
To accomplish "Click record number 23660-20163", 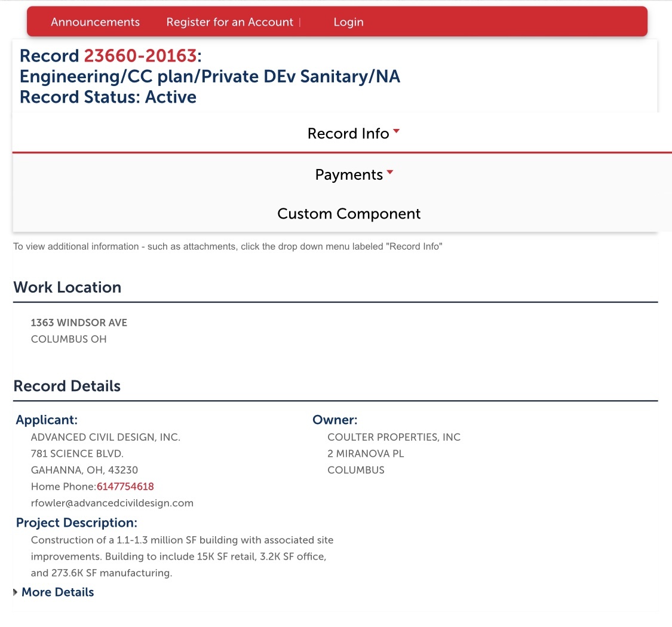I will point(140,56).
